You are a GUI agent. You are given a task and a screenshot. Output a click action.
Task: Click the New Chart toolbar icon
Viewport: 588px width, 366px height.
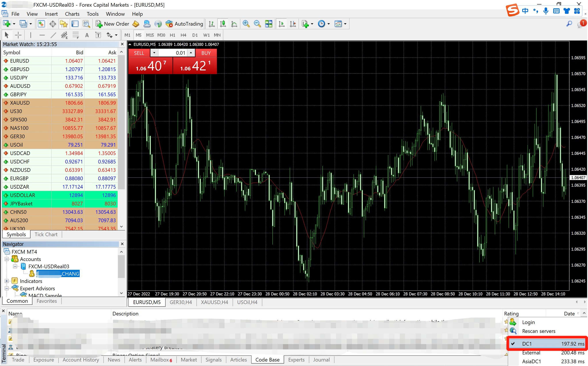coord(7,24)
